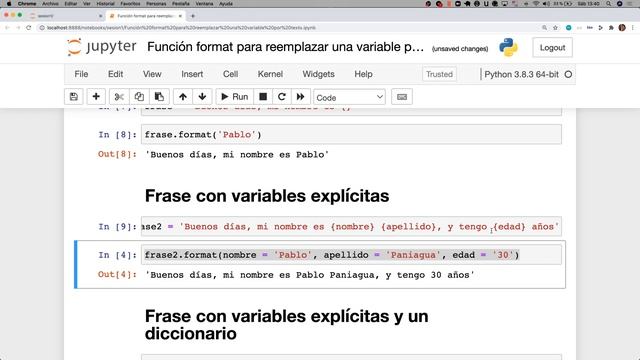
Task: Run the selected cell
Action: [x=235, y=97]
